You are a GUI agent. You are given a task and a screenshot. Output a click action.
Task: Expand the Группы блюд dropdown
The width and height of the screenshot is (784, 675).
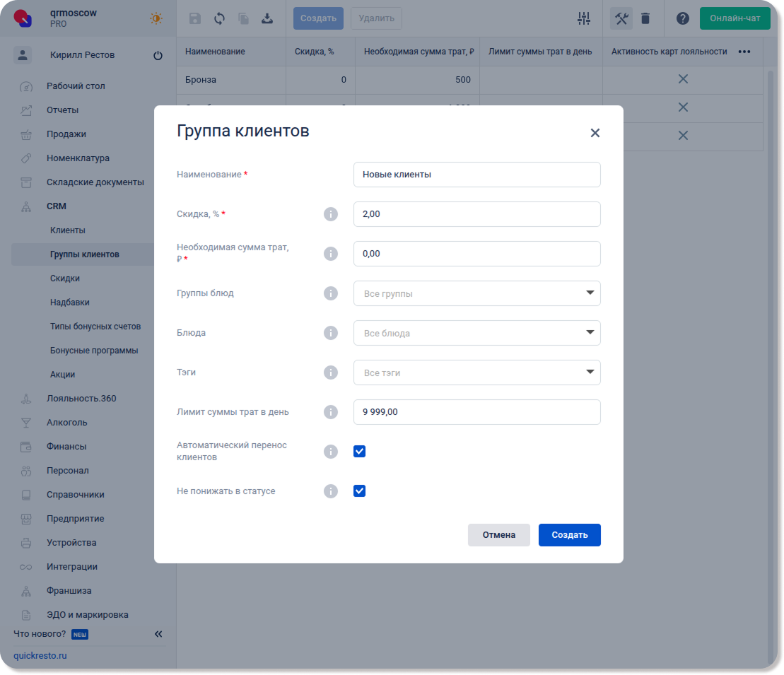pyautogui.click(x=476, y=293)
